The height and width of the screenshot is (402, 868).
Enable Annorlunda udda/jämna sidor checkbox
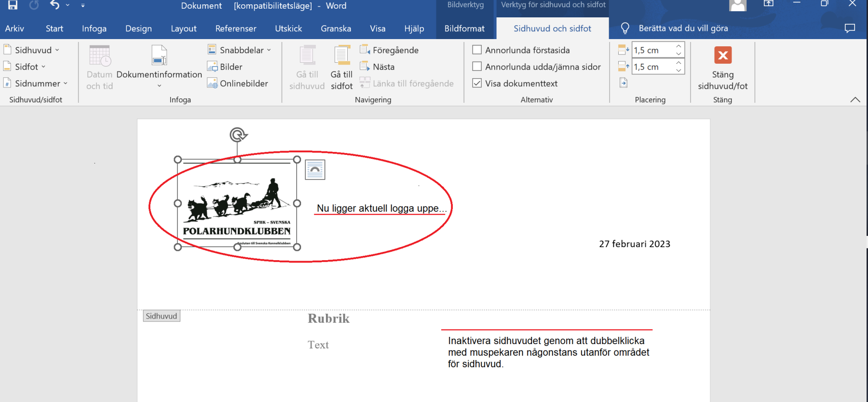point(477,67)
